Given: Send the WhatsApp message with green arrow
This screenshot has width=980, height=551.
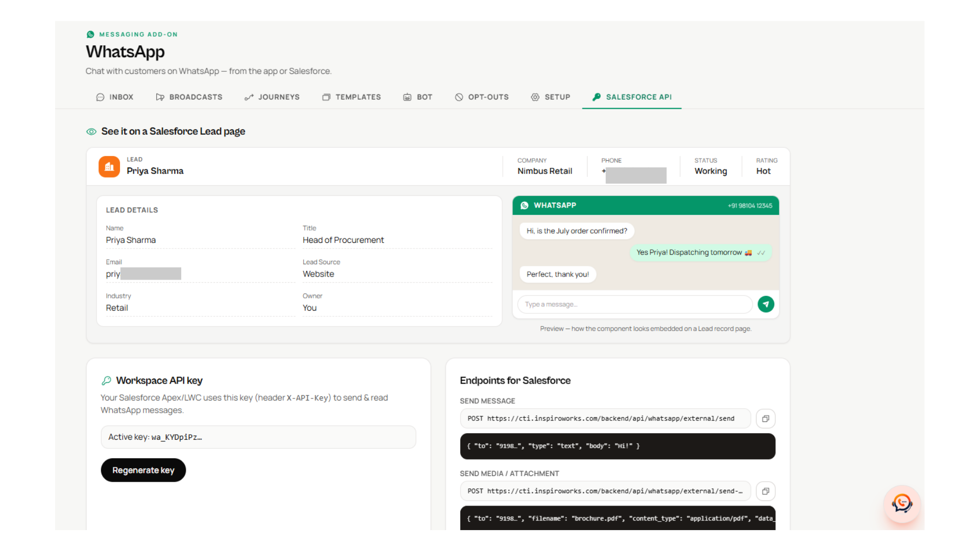Looking at the screenshot, I should (x=766, y=304).
